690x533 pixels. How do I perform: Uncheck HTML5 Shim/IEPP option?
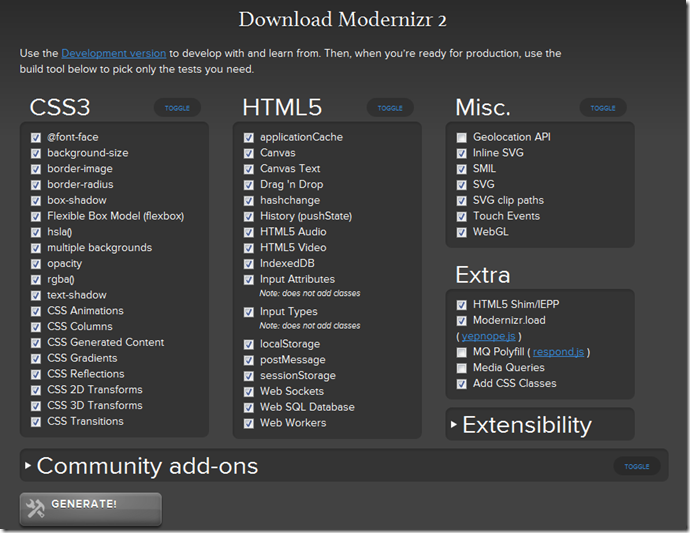pyautogui.click(x=462, y=305)
